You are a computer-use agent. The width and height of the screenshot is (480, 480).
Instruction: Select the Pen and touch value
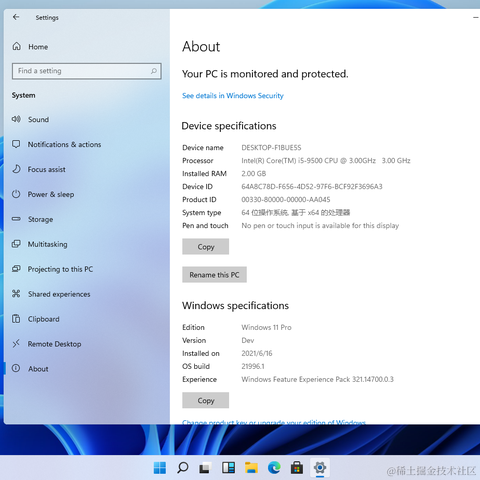tap(320, 226)
